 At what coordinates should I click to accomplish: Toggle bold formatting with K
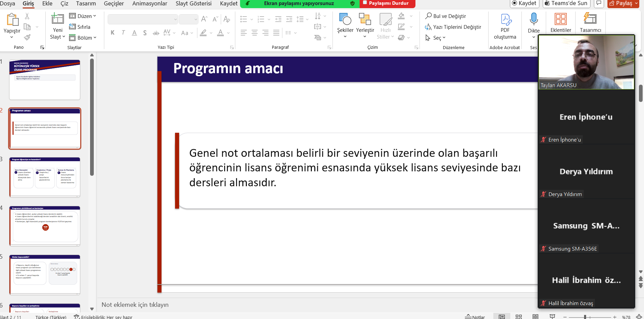112,33
